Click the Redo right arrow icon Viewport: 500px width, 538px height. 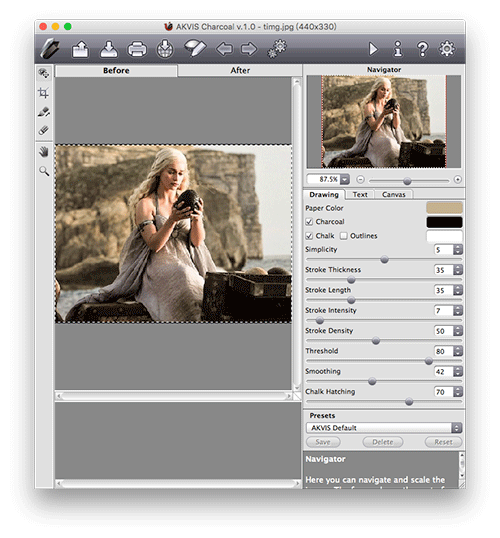click(249, 49)
